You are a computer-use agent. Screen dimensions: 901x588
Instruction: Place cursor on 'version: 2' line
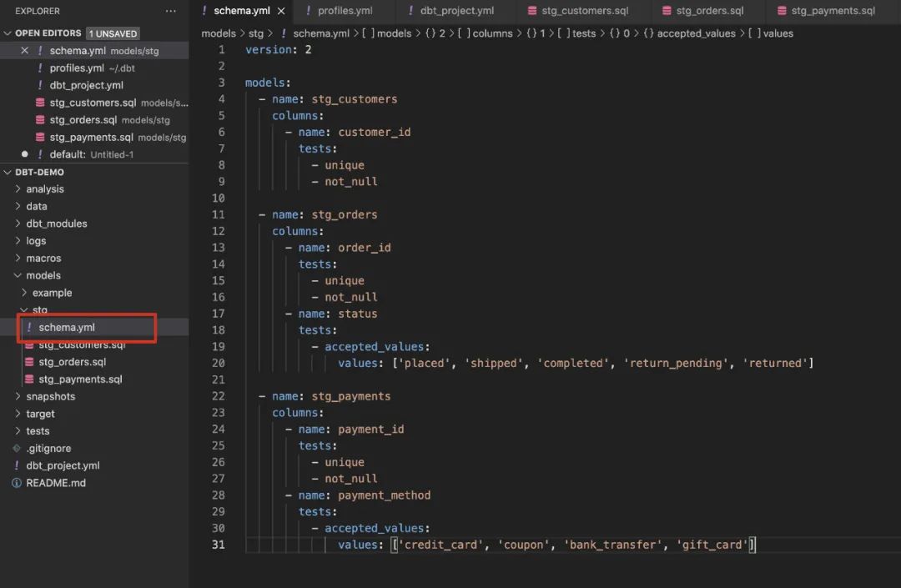tap(279, 49)
